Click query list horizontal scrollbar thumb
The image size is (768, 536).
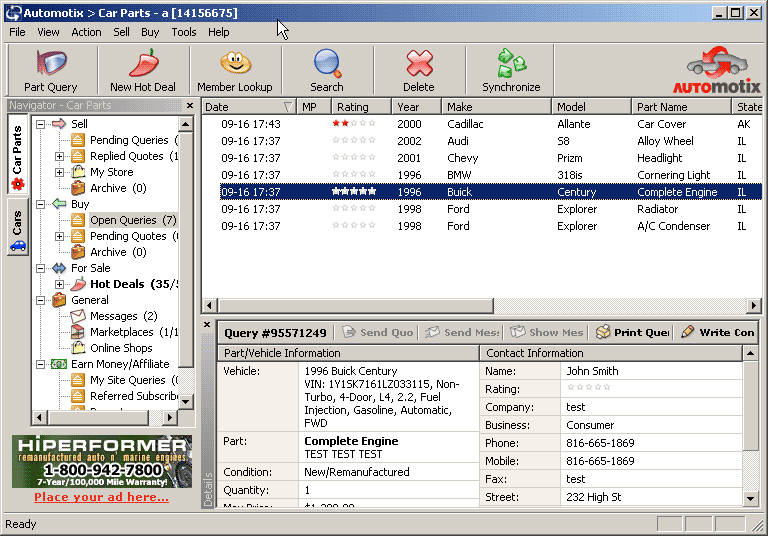(355, 306)
